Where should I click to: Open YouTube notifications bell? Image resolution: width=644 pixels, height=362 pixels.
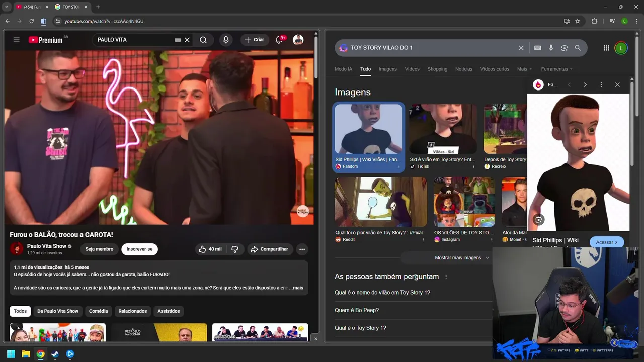279,40
